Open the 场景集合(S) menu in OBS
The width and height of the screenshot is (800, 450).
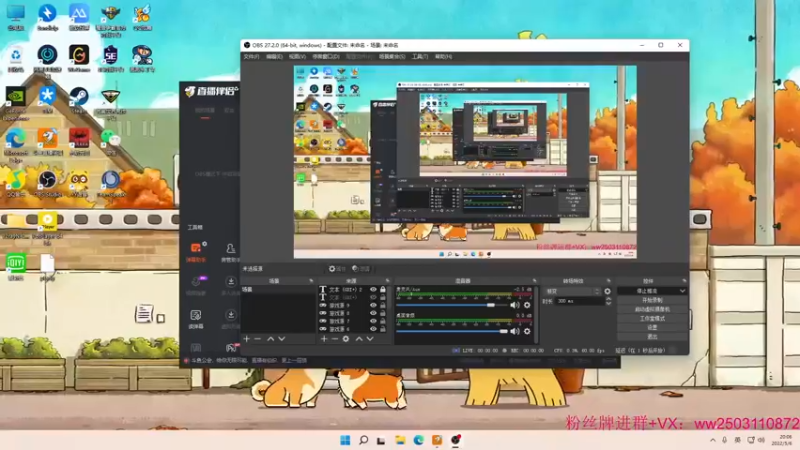[392, 57]
